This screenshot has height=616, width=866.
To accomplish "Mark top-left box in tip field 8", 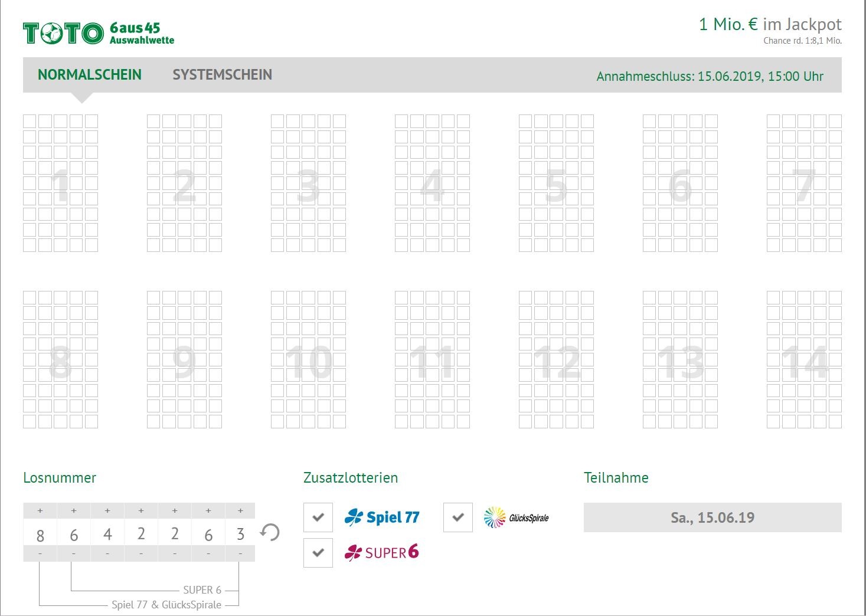I will click(x=30, y=297).
